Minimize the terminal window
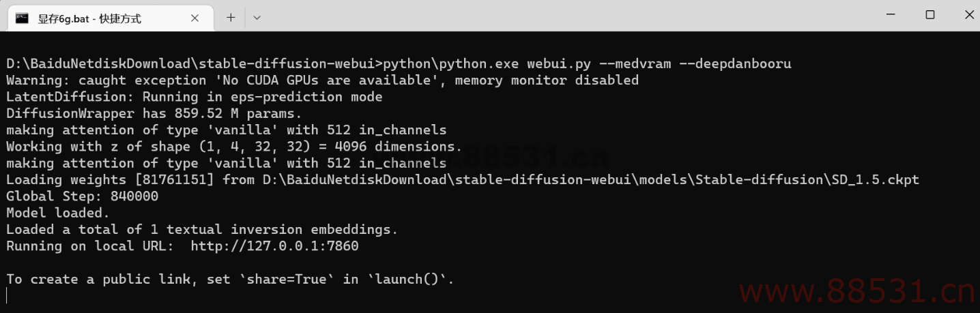This screenshot has height=313, width=980. pos(890,14)
